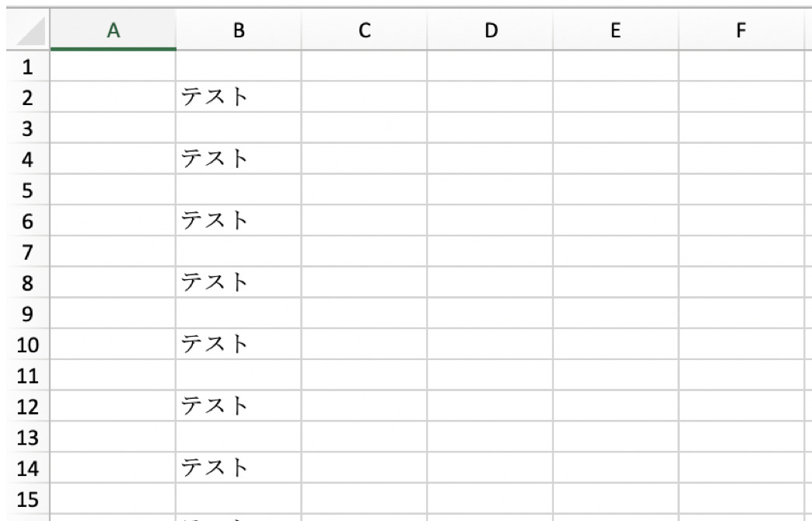The width and height of the screenshot is (812, 521).
Task: Select column header B
Action: (238, 31)
